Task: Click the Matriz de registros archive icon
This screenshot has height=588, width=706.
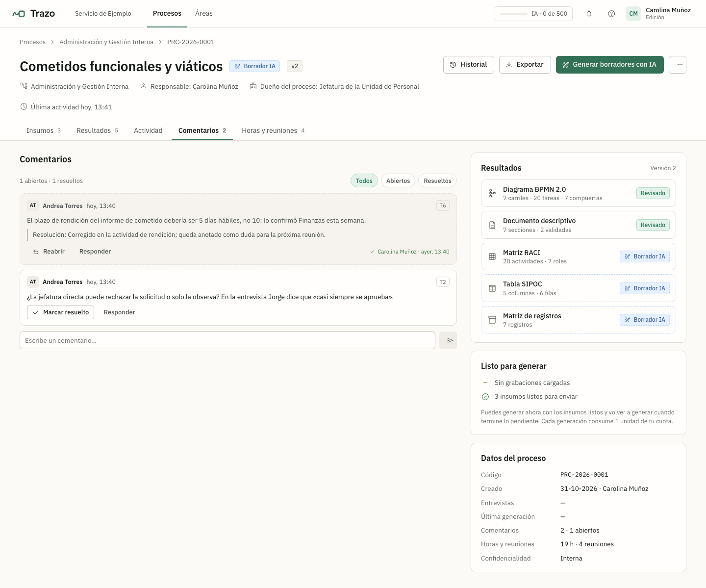Action: click(492, 320)
